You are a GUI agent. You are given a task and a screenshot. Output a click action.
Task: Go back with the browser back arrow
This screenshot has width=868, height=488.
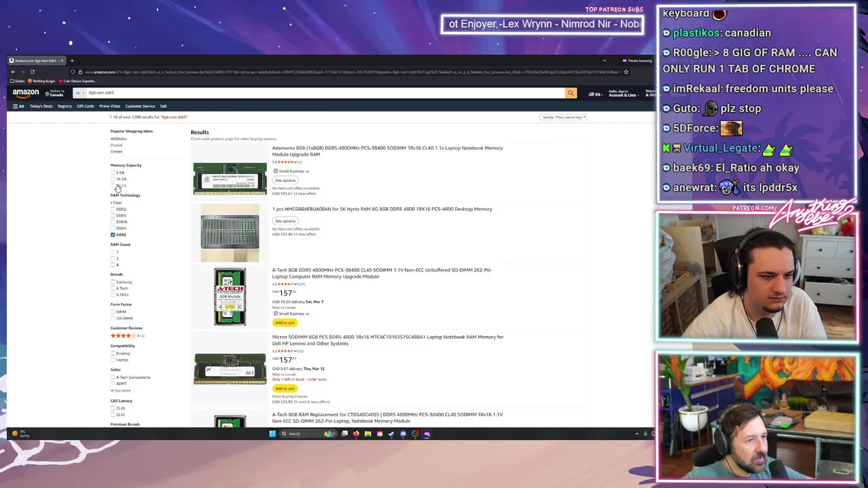tap(13, 72)
